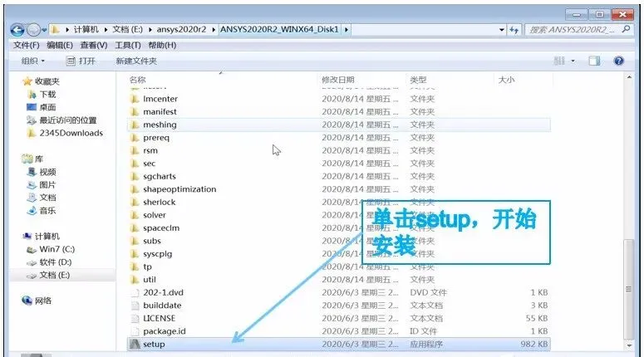Select 桌面 in favorites list

click(x=42, y=107)
